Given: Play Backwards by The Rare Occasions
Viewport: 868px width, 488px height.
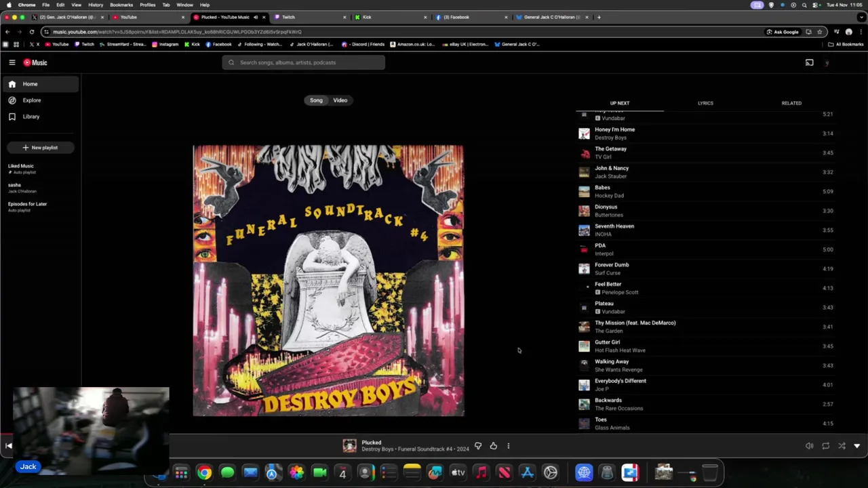Looking at the screenshot, I should coord(705,404).
